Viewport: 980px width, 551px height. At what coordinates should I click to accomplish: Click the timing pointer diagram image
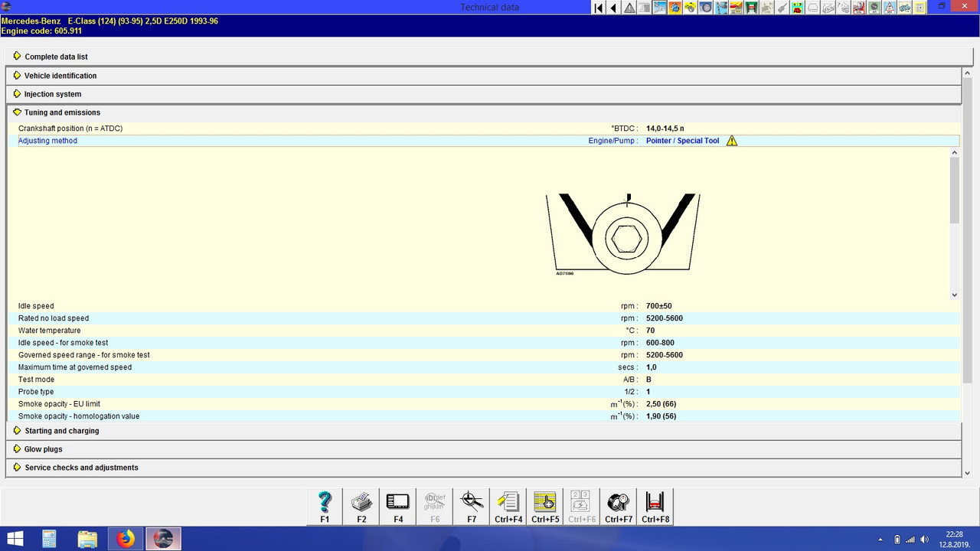tap(623, 234)
